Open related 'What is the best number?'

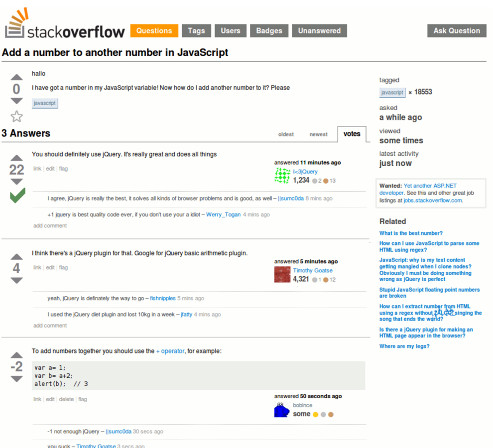coord(411,233)
